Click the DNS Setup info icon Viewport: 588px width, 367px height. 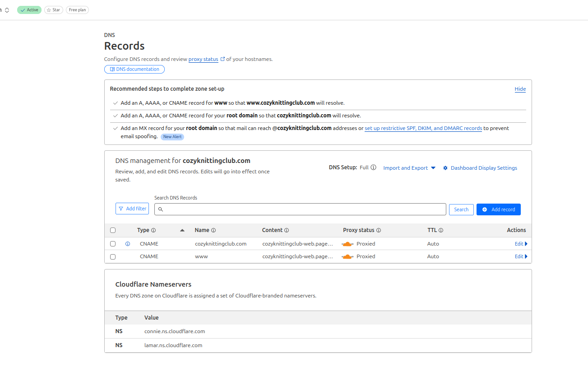373,167
